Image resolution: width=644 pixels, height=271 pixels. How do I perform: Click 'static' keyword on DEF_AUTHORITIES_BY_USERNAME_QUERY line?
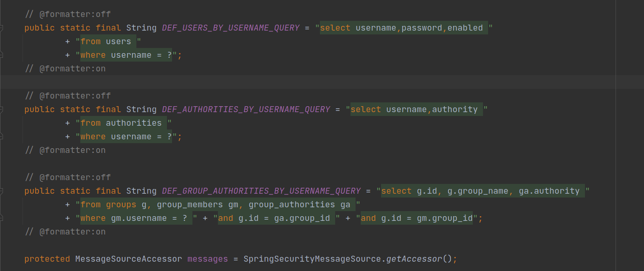coord(75,110)
